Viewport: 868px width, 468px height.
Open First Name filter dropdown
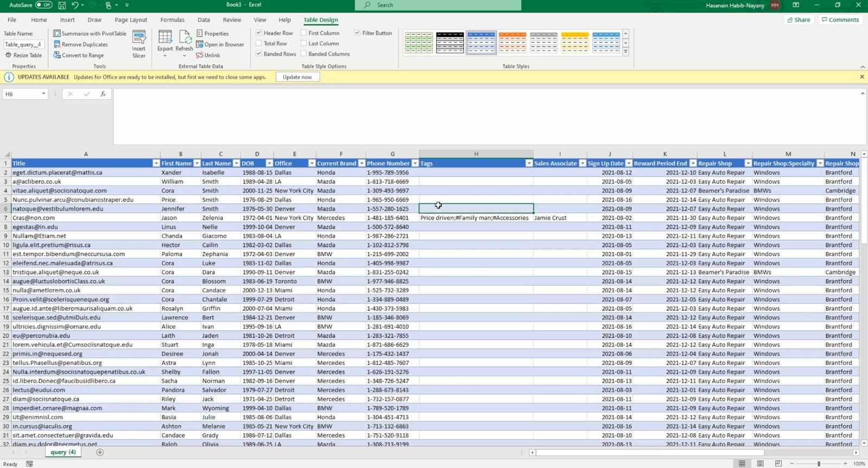click(196, 163)
